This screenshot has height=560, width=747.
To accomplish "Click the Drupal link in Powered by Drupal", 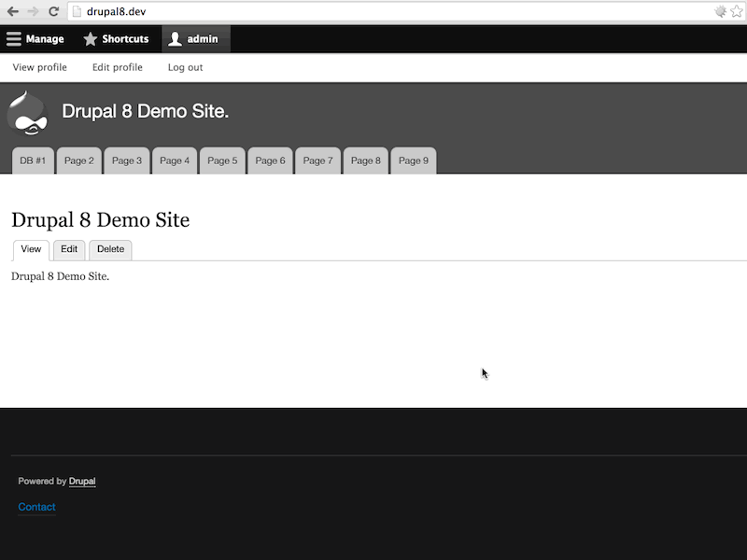I will pos(81,481).
